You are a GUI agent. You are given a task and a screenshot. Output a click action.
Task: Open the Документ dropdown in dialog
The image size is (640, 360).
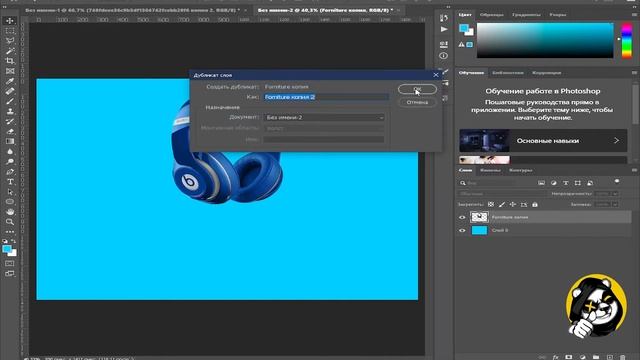coord(324,117)
